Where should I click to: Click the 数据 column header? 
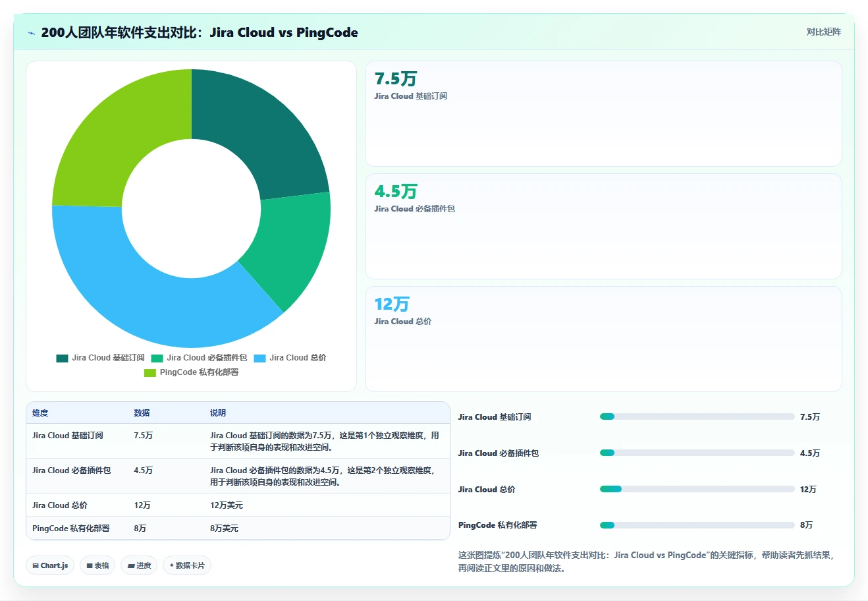[142, 413]
